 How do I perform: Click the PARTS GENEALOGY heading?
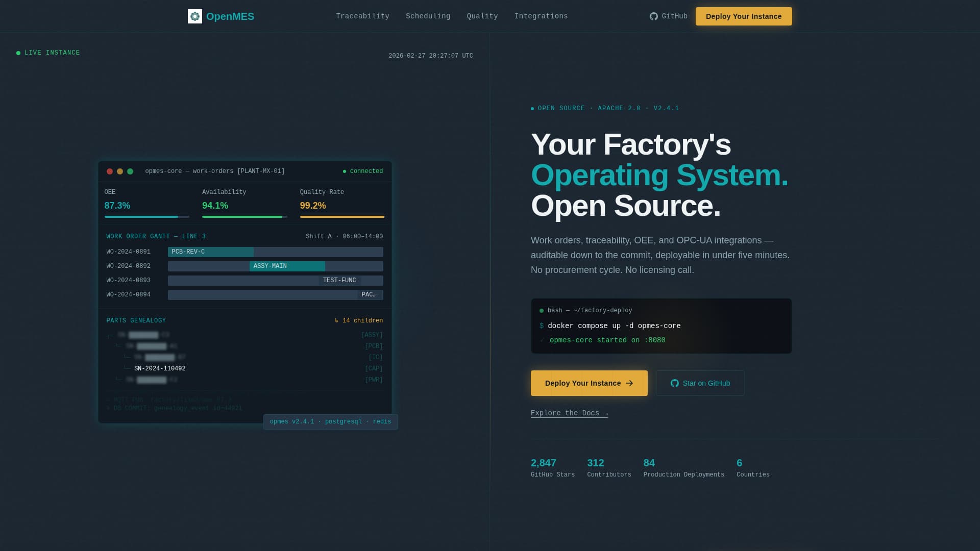tap(136, 321)
